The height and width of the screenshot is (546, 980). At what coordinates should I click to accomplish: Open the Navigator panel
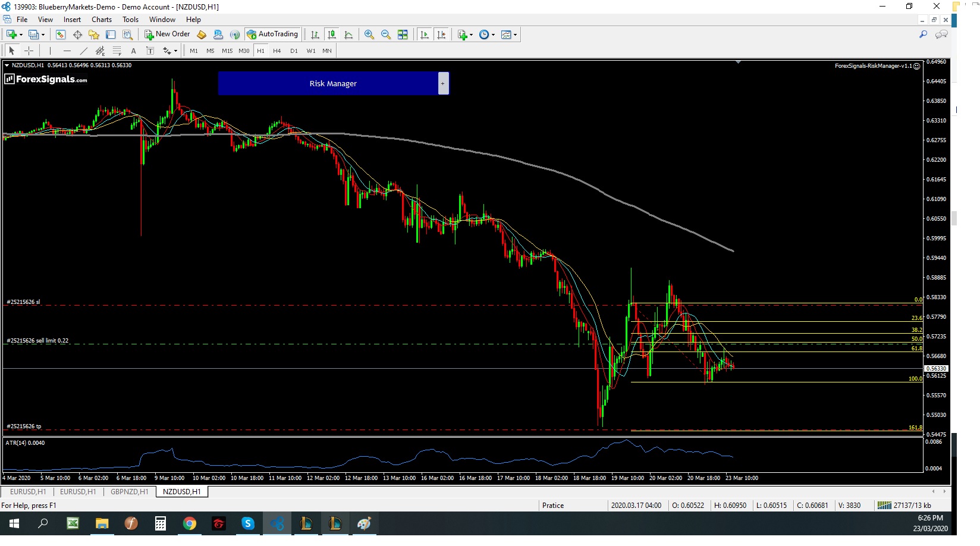(94, 34)
